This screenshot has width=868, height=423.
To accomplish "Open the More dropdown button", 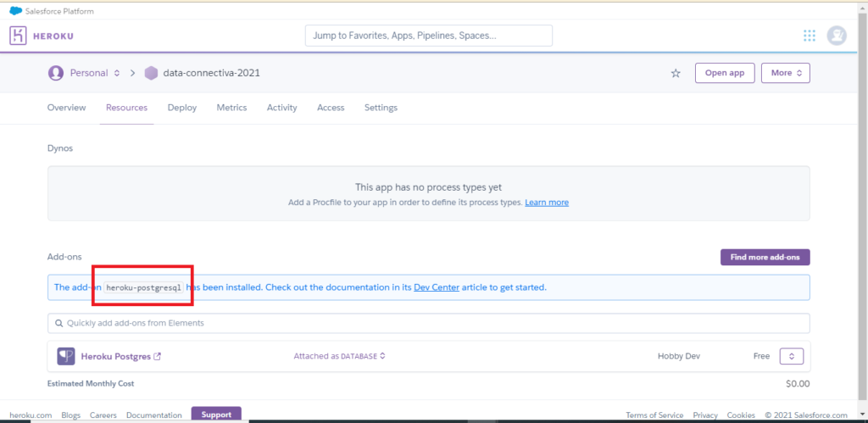I will click(786, 73).
